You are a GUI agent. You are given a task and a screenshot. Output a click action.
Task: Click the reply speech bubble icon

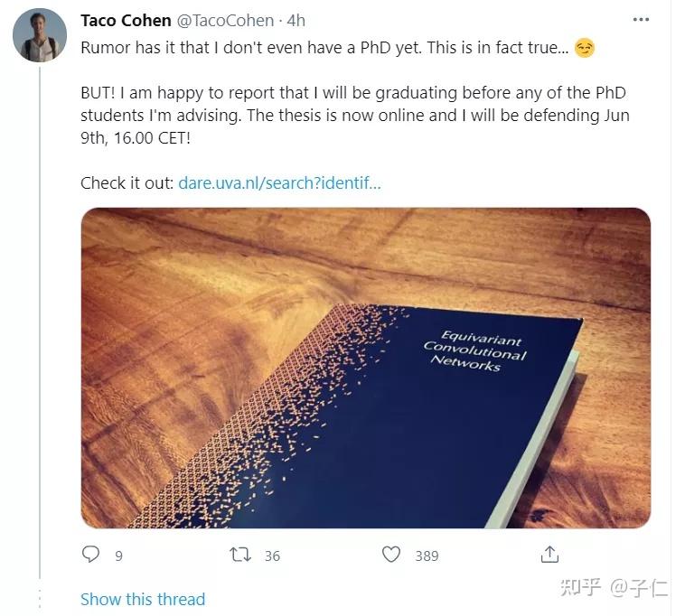(x=91, y=555)
